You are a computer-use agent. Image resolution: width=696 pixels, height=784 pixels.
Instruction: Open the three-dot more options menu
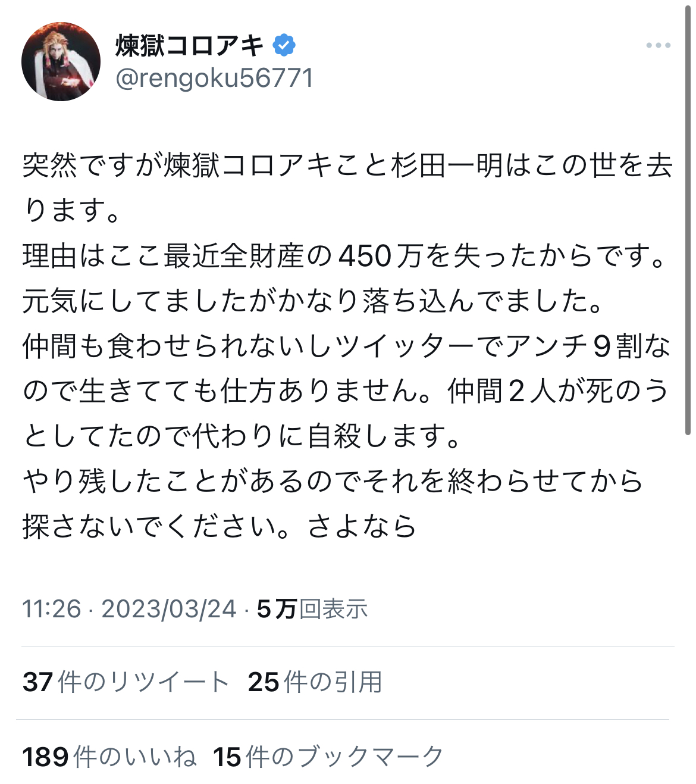pos(658,45)
